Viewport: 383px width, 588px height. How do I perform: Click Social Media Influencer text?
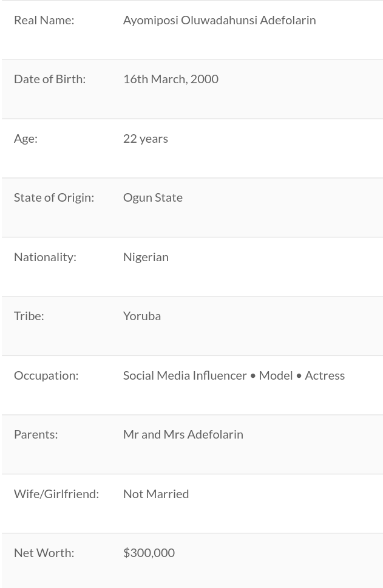[x=185, y=375]
